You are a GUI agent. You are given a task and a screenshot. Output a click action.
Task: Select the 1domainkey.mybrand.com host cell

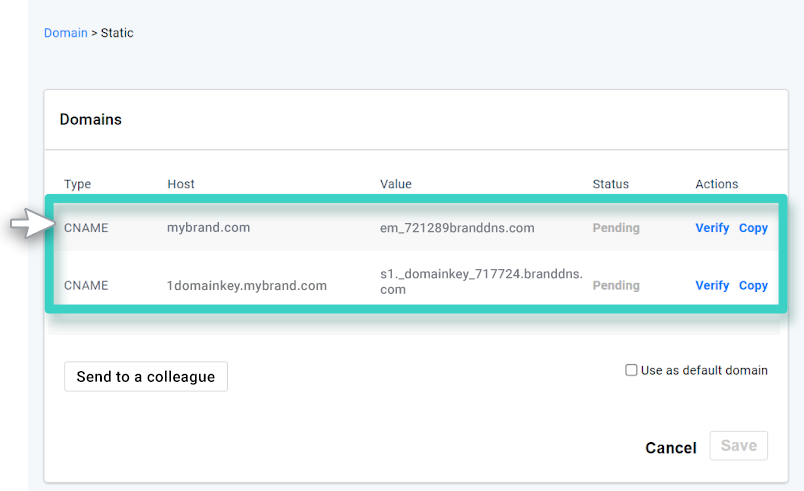(x=247, y=285)
